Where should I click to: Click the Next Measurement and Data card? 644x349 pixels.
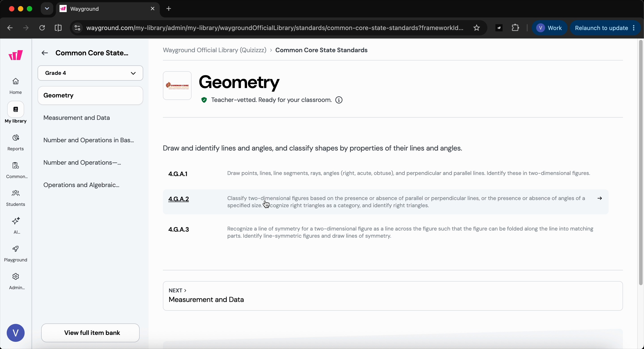coord(393,296)
